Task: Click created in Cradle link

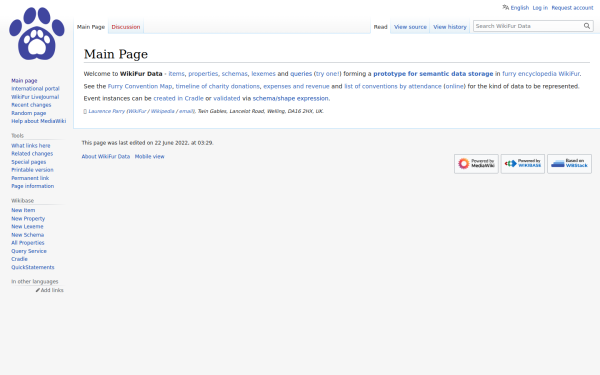Action: pos(178,99)
